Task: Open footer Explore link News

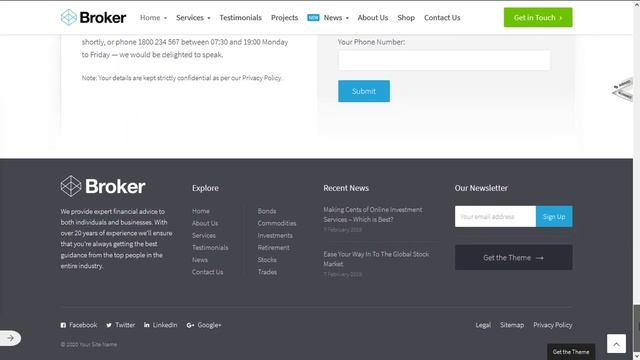Action: pyautogui.click(x=200, y=260)
